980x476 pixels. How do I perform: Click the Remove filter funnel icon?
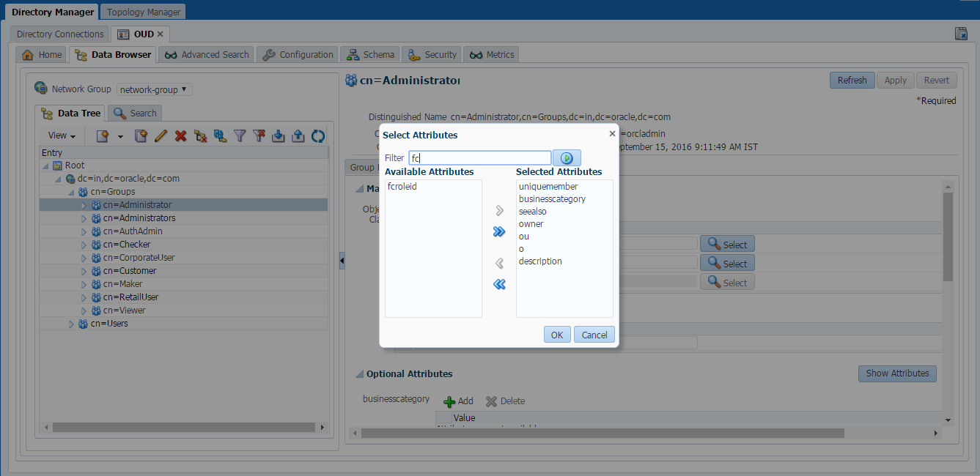click(259, 135)
